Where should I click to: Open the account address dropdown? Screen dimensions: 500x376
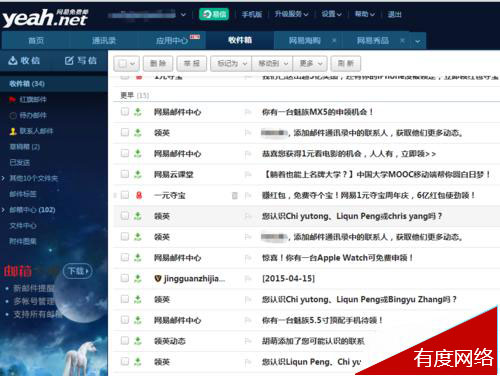coord(183,15)
